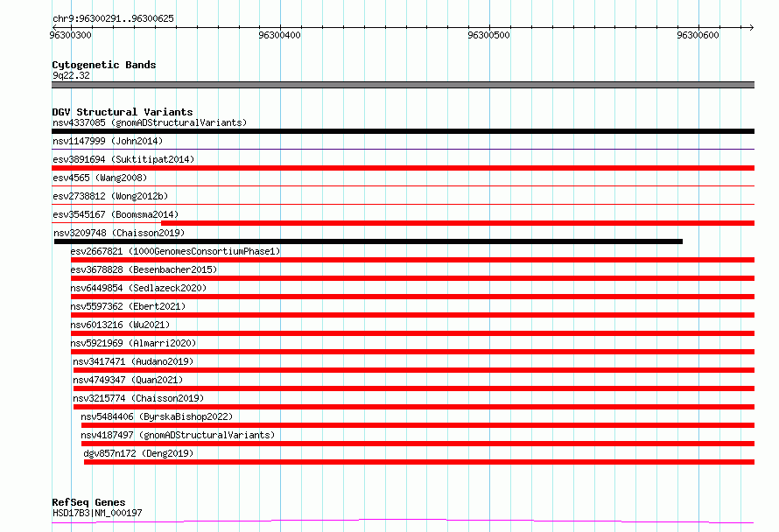The height and width of the screenshot is (532, 779).
Task: Open the nsv5597362 (Ebert2021) label
Action: (x=128, y=306)
